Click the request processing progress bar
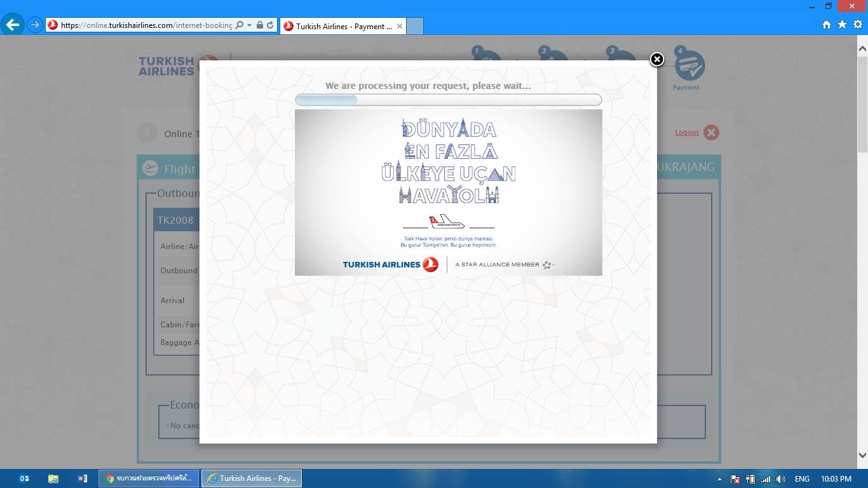This screenshot has width=868, height=488. (x=448, y=100)
